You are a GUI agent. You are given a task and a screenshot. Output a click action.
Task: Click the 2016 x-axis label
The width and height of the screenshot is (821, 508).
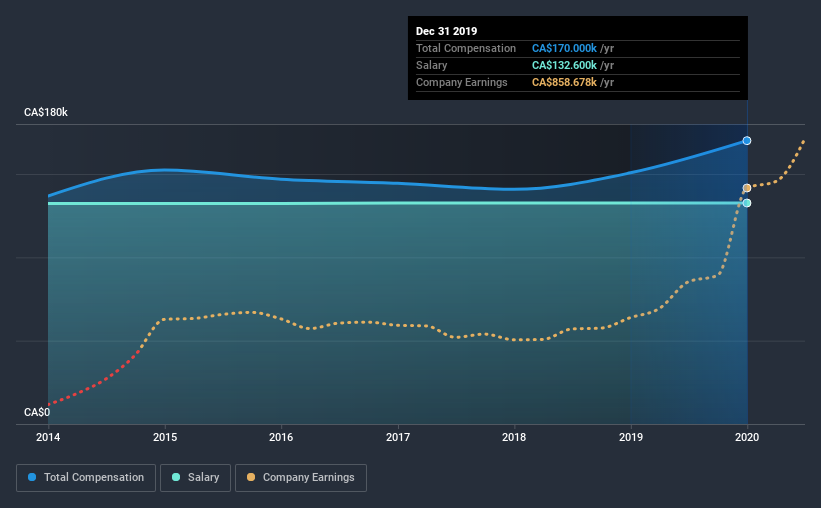281,437
